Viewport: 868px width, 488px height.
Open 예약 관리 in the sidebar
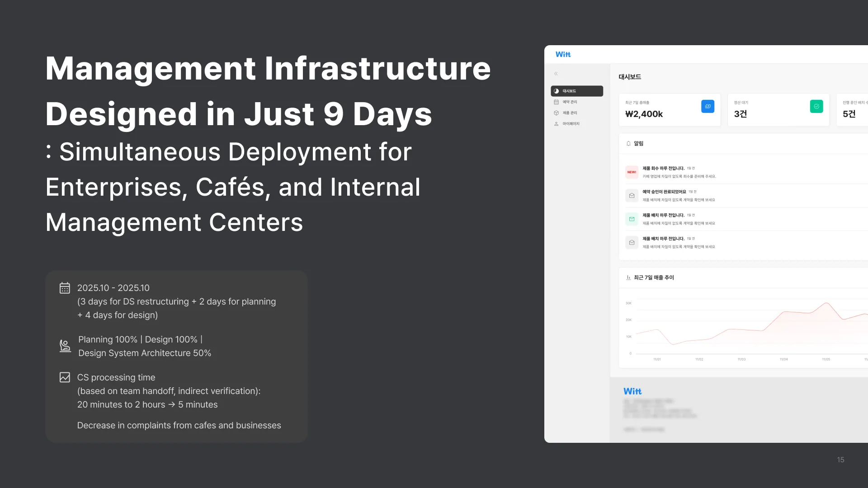click(570, 102)
